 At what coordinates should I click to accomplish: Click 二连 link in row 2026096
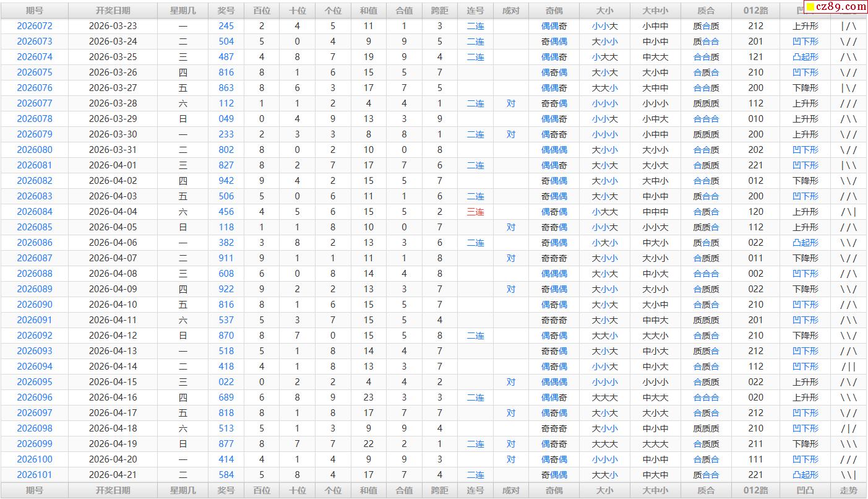(475, 397)
